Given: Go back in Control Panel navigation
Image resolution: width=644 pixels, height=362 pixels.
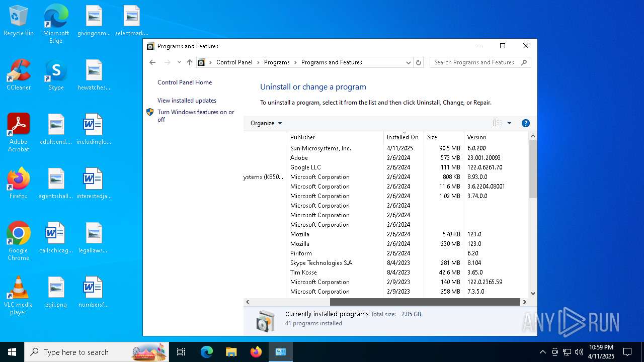Looking at the screenshot, I should 152,62.
